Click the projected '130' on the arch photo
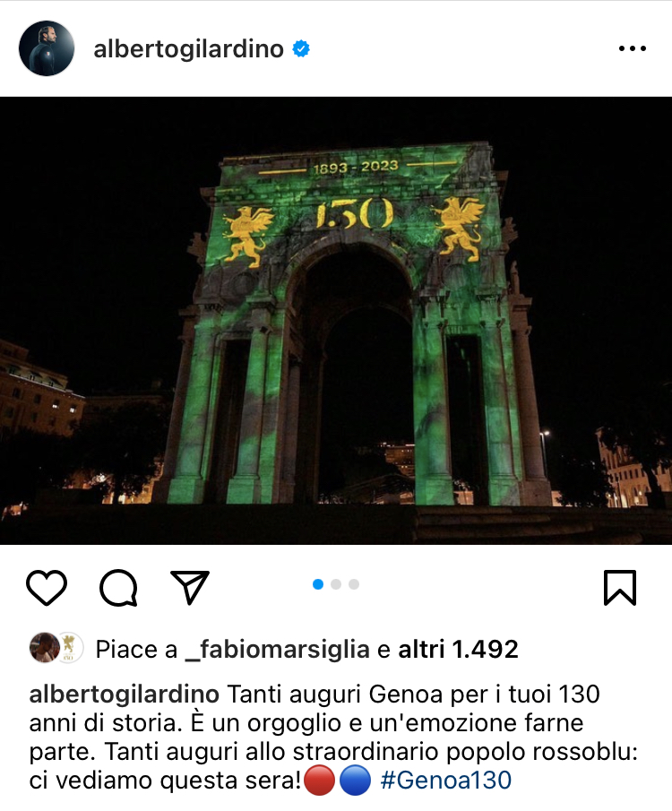This screenshot has height=811, width=672. 355,213
